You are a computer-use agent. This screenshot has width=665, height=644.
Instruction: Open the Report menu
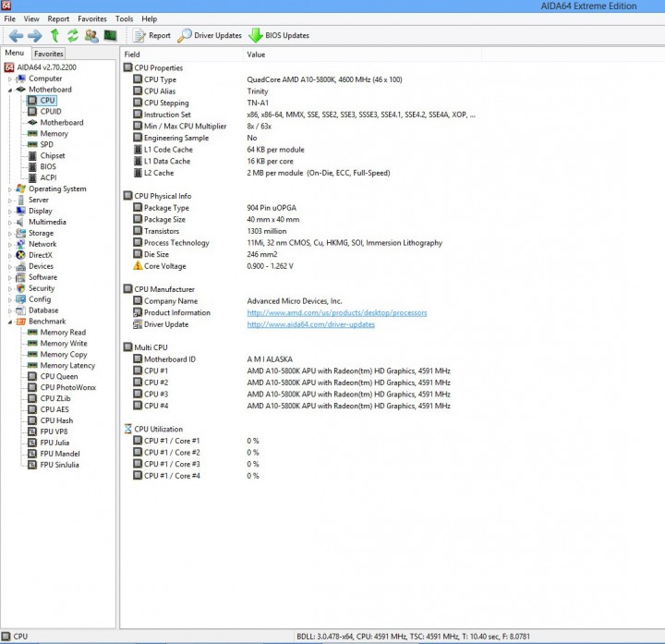point(58,18)
